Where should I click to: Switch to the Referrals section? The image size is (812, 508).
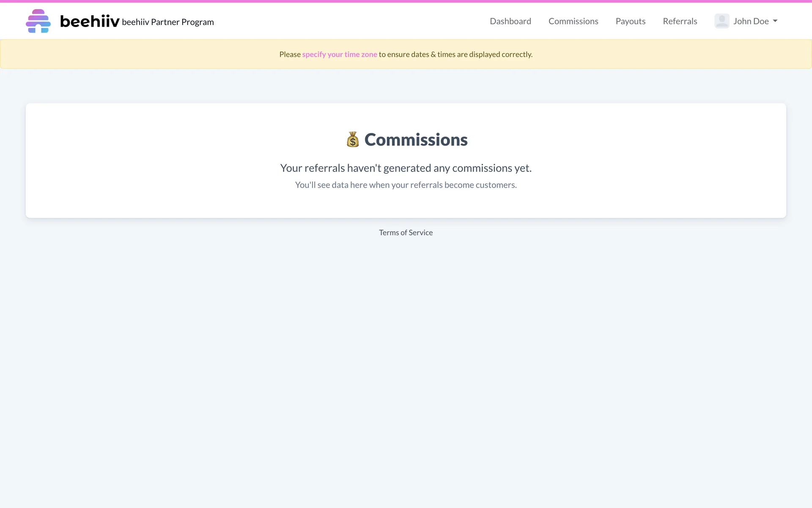680,21
